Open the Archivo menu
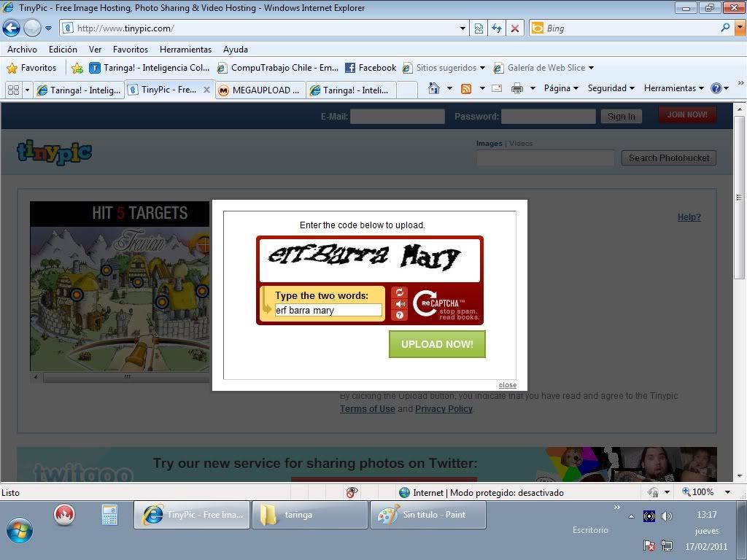This screenshot has height=560, width=747. [x=22, y=50]
